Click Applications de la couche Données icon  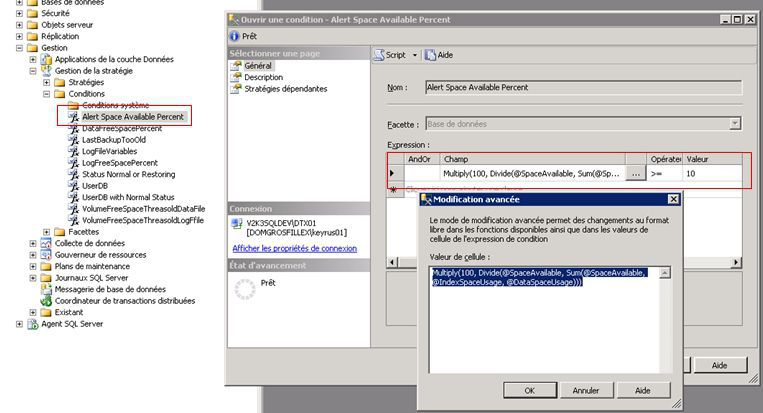coord(46,59)
